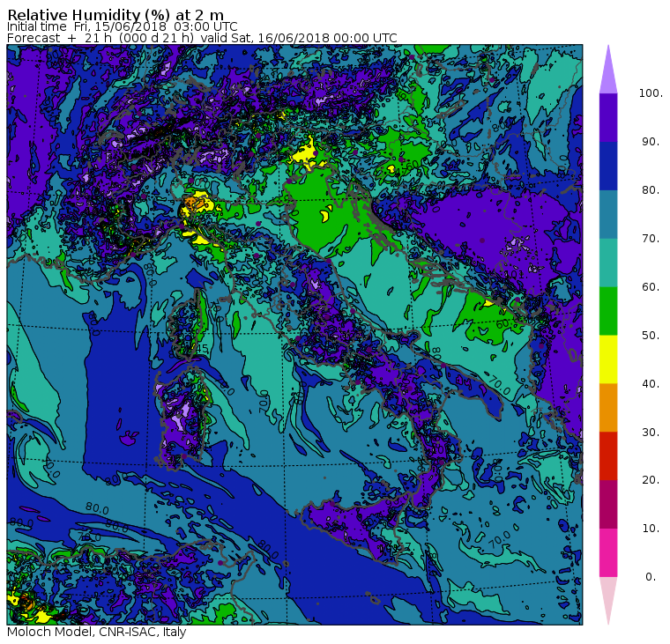The image size is (670, 644).
Task: Click the '60.' legend label
Action: pyautogui.click(x=651, y=287)
